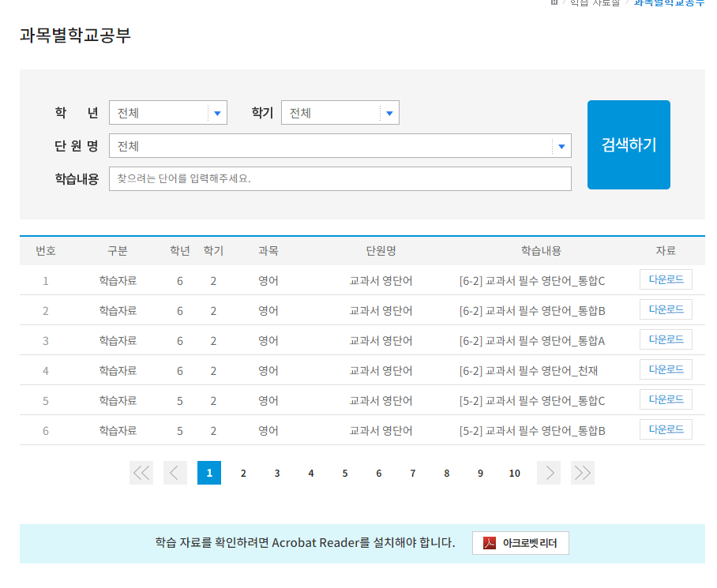Image resolution: width=717 pixels, height=588 pixels.
Task: Click text '[5-2] 교과서 필수 영단어_통합C'
Action: click(531, 401)
